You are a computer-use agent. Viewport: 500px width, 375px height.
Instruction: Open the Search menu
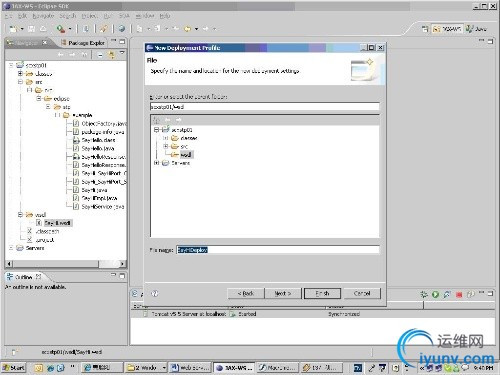click(68, 16)
